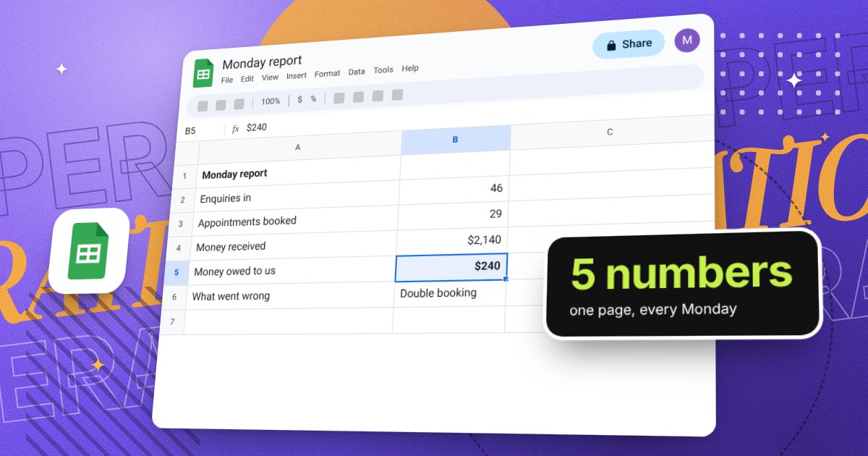Click the M account avatar
Screen dimensions: 868x456
coord(687,40)
